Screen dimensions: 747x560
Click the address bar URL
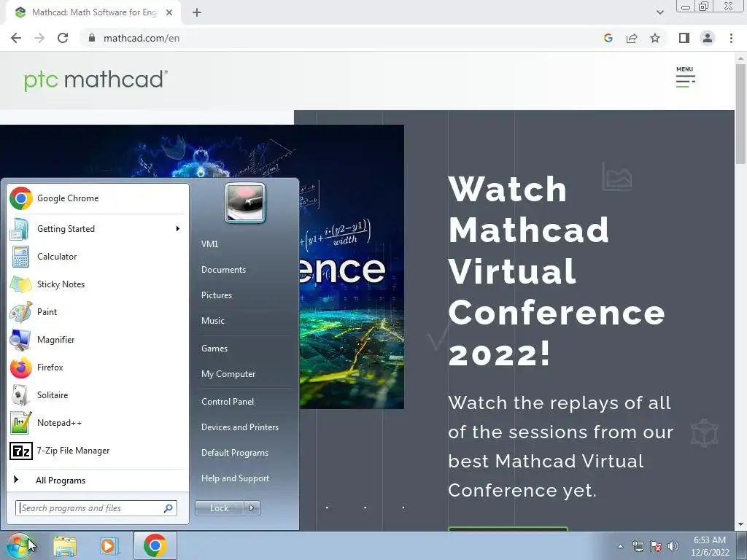tap(142, 38)
